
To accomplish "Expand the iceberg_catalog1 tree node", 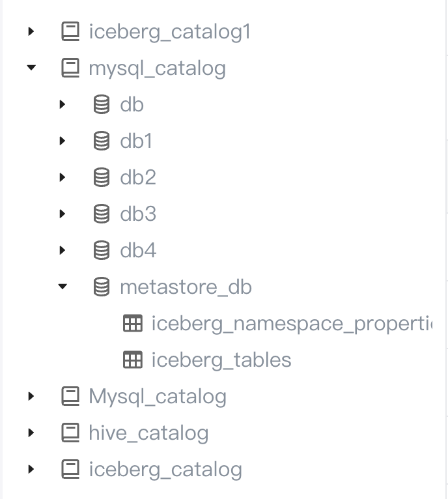I will coord(31,31).
